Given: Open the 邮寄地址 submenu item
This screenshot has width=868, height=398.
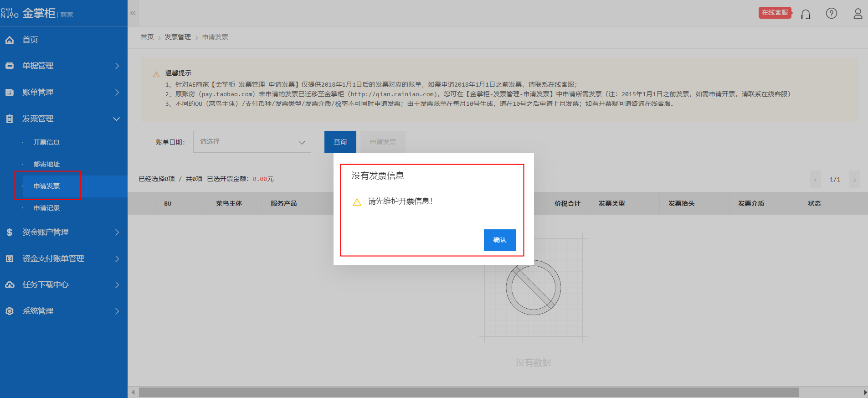Looking at the screenshot, I should [x=46, y=164].
